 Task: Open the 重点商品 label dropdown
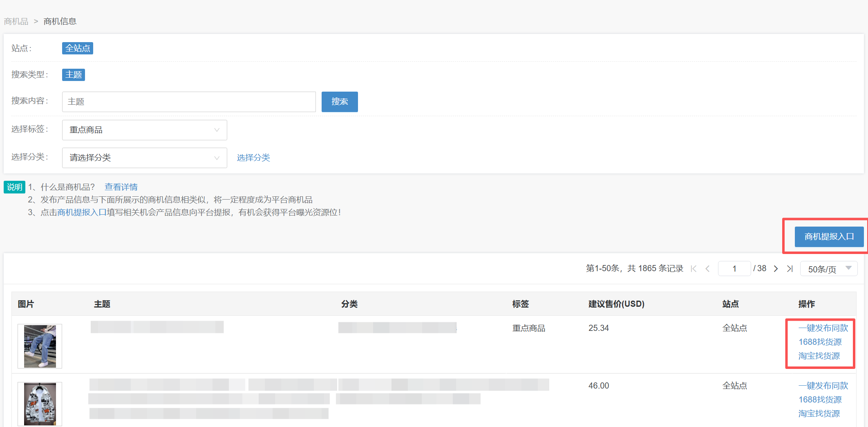144,130
